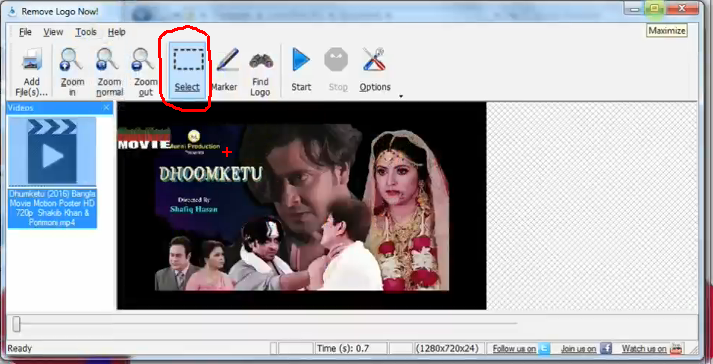Close the Videos panel
The image size is (713, 364).
[106, 108]
